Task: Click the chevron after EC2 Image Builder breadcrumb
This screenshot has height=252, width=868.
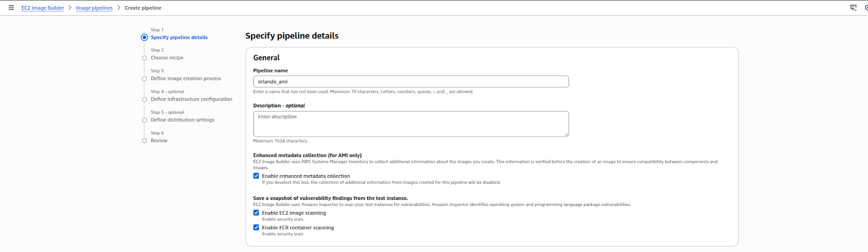Action: tap(70, 8)
